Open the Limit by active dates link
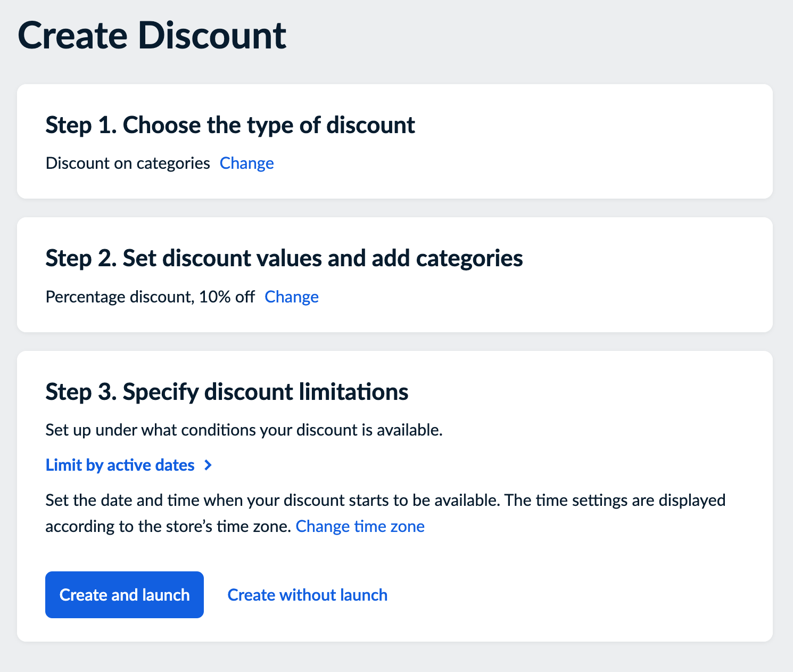 tap(120, 465)
